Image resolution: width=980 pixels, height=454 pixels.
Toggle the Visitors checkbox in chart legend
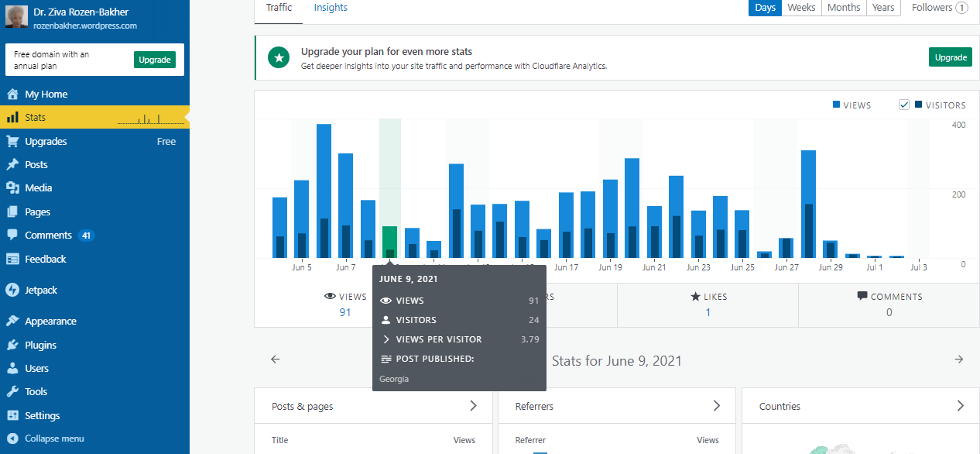(903, 105)
